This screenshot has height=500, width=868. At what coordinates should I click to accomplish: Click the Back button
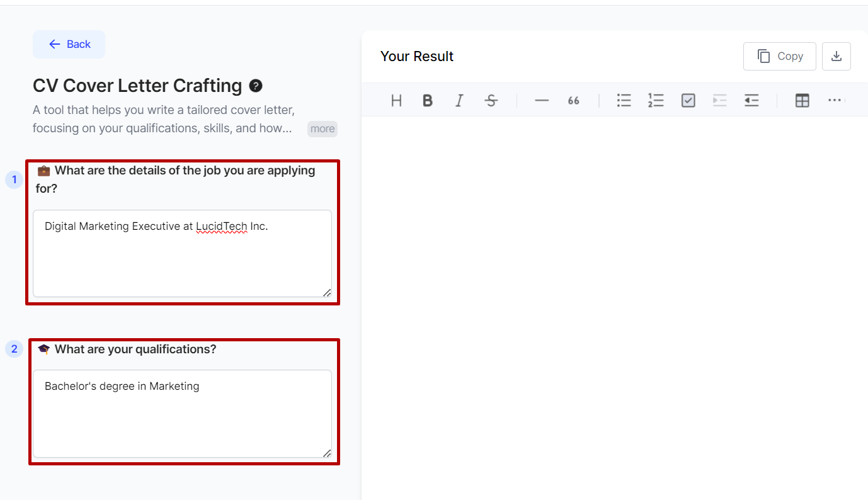pos(69,44)
